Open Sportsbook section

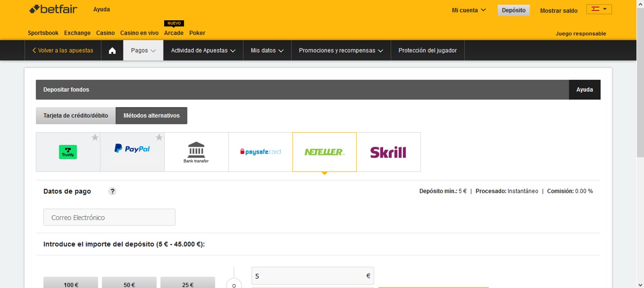coord(43,33)
